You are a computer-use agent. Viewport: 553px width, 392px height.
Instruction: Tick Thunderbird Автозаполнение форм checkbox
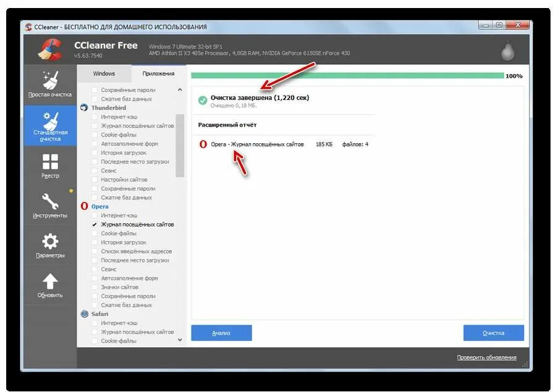tap(94, 143)
